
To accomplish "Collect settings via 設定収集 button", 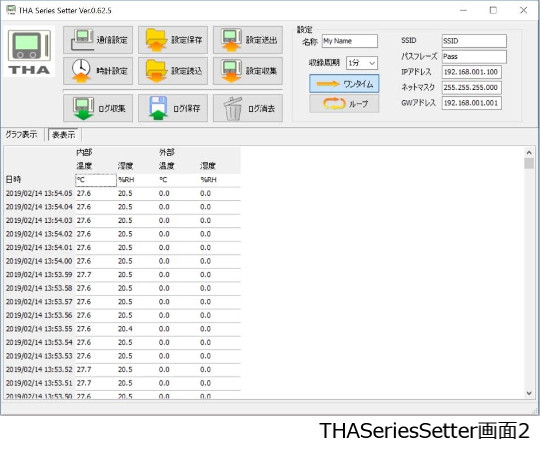I will click(x=248, y=71).
